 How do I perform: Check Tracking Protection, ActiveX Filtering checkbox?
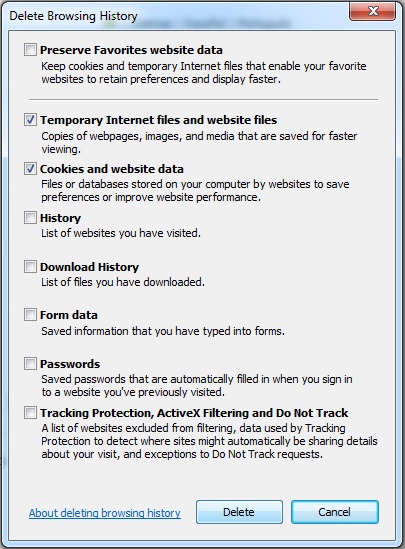30,413
